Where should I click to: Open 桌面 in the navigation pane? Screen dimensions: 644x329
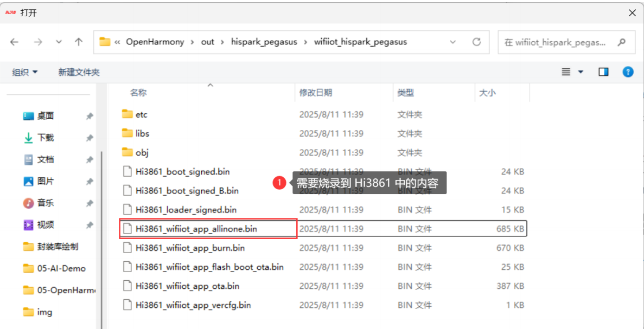[x=45, y=116]
